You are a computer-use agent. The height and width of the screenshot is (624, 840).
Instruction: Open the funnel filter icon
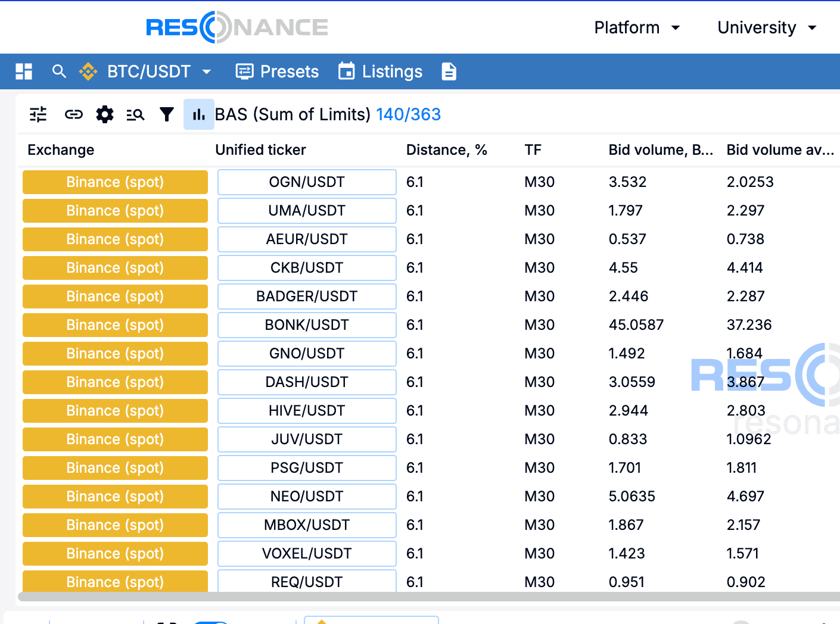click(167, 114)
